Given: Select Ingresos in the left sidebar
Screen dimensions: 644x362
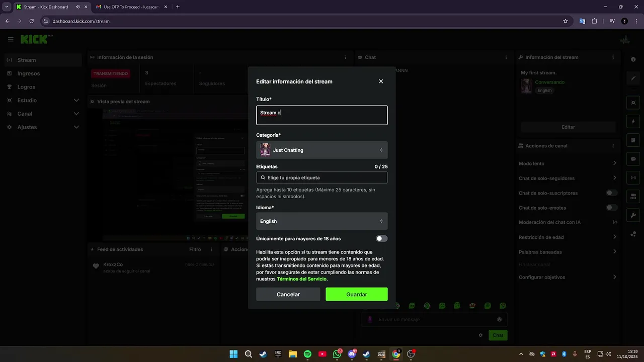Looking at the screenshot, I should [43, 73].
